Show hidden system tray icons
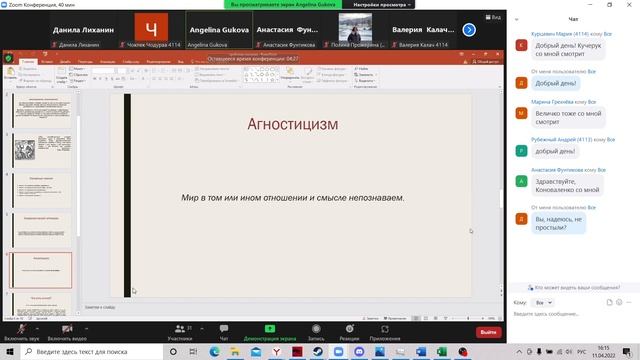640x360 pixels. coord(519,351)
